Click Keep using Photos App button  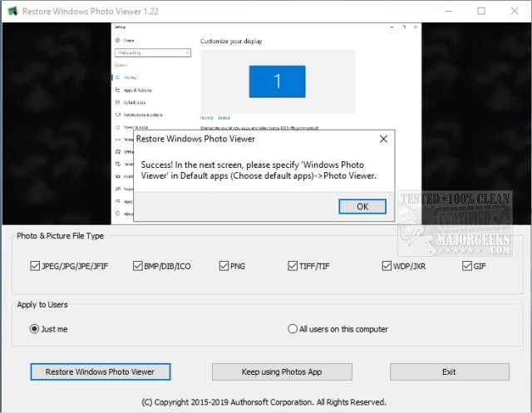282,371
